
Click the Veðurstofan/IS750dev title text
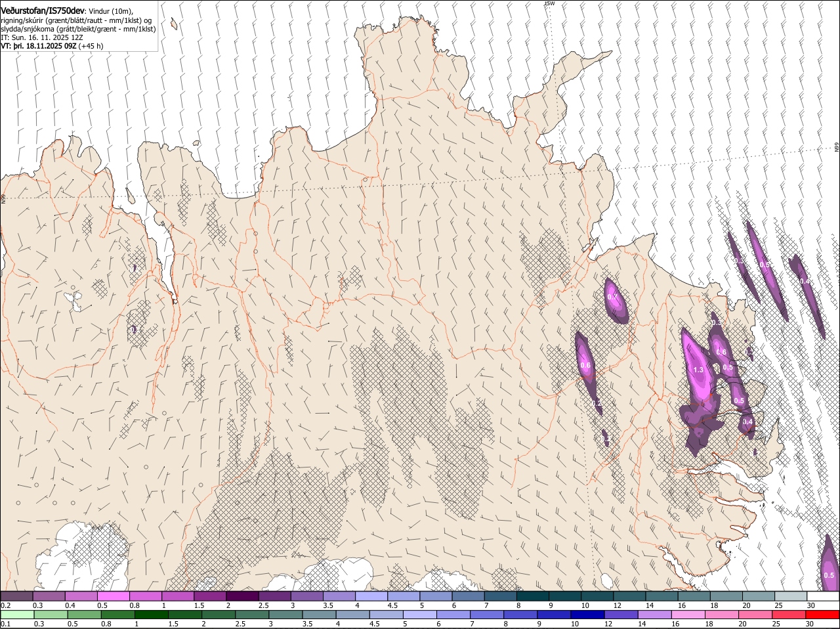tap(43, 11)
